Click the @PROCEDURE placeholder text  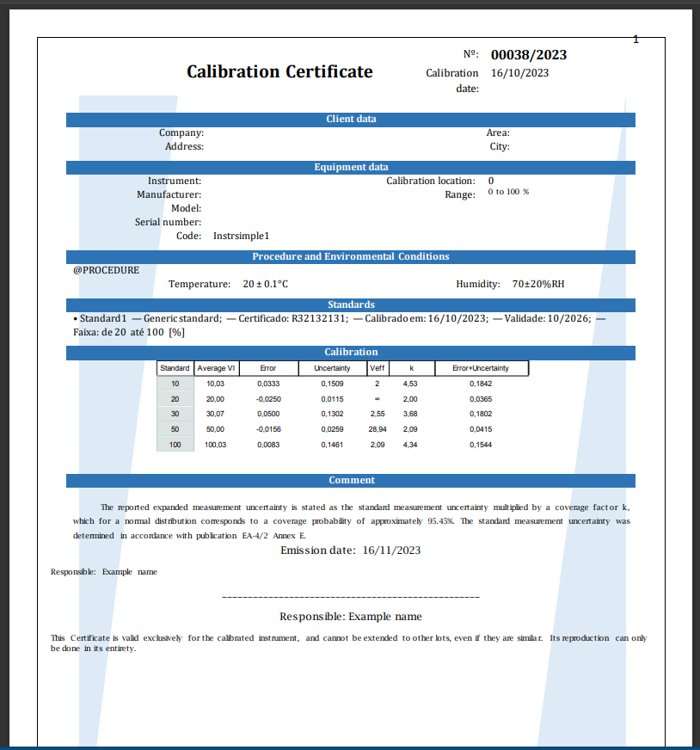point(107,270)
